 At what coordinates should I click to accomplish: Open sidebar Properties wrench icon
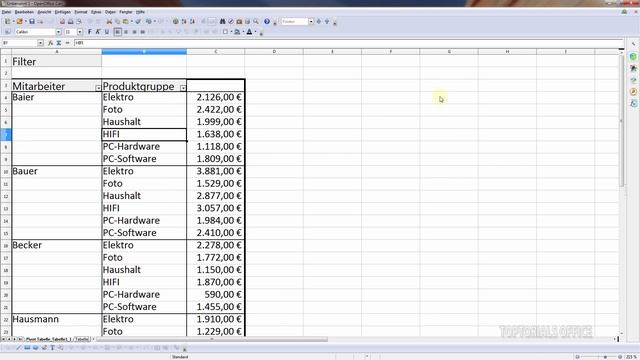point(633,44)
